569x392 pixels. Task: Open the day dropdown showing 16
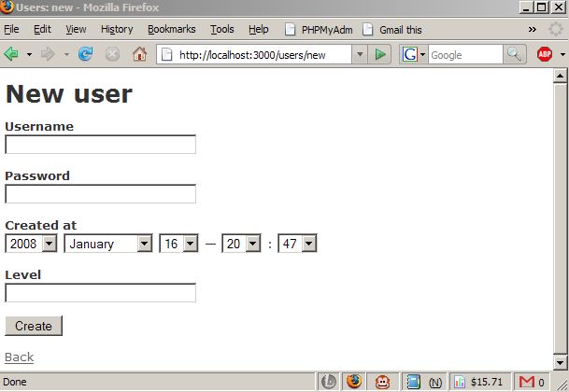pyautogui.click(x=178, y=244)
